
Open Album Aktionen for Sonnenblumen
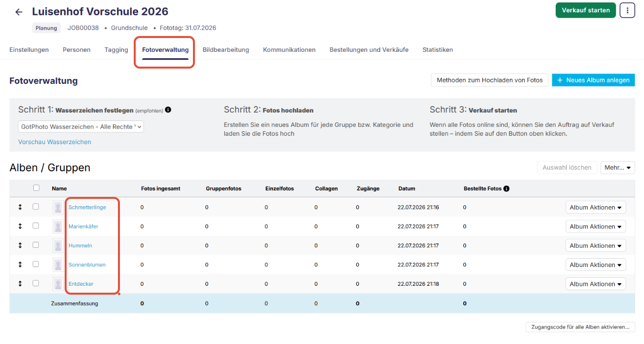(x=596, y=265)
